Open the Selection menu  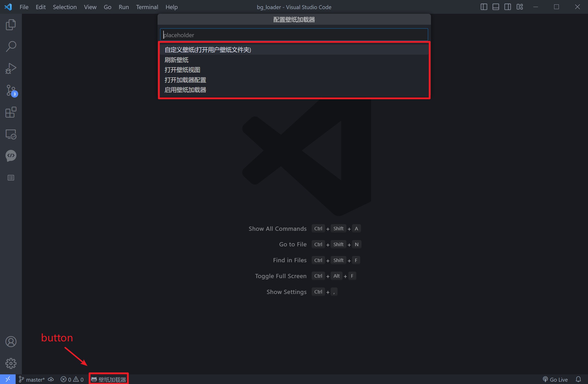tap(65, 7)
